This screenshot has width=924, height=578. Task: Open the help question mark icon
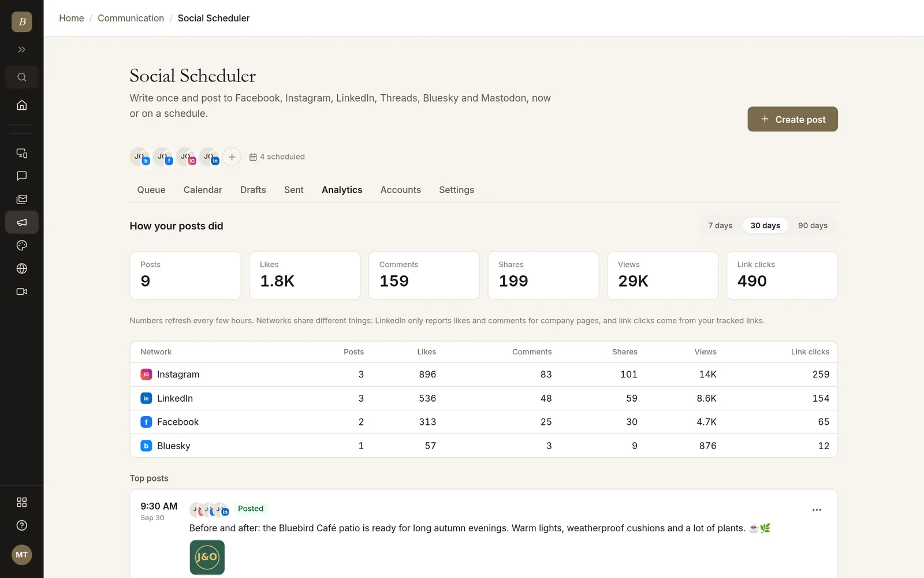click(22, 525)
